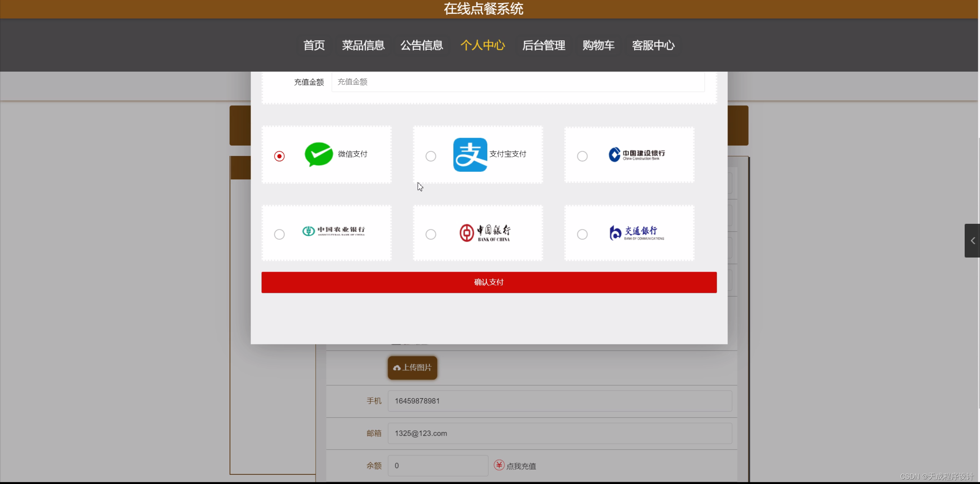Choose the 中国农业银行 radio option
Viewport: 980px width, 484px height.
(x=279, y=234)
